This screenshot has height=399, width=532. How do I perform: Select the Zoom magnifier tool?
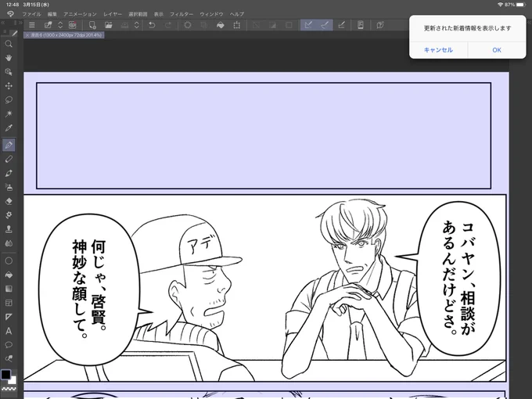point(9,44)
